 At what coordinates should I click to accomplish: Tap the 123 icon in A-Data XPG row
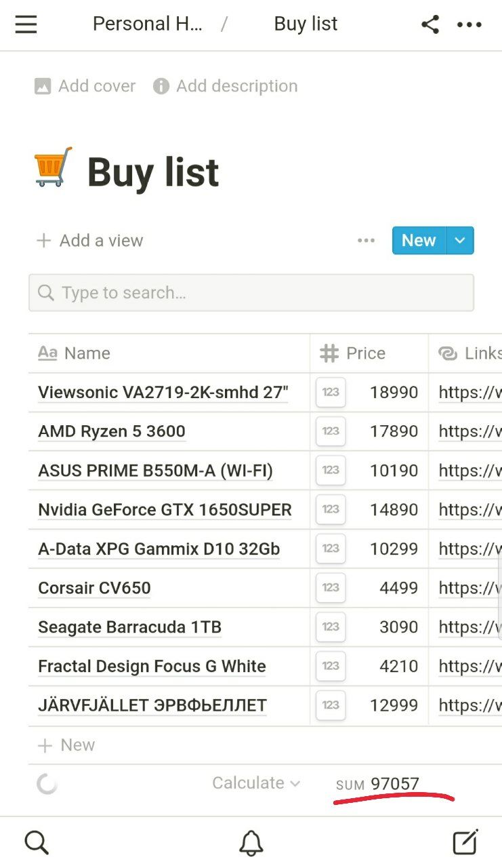click(x=331, y=549)
